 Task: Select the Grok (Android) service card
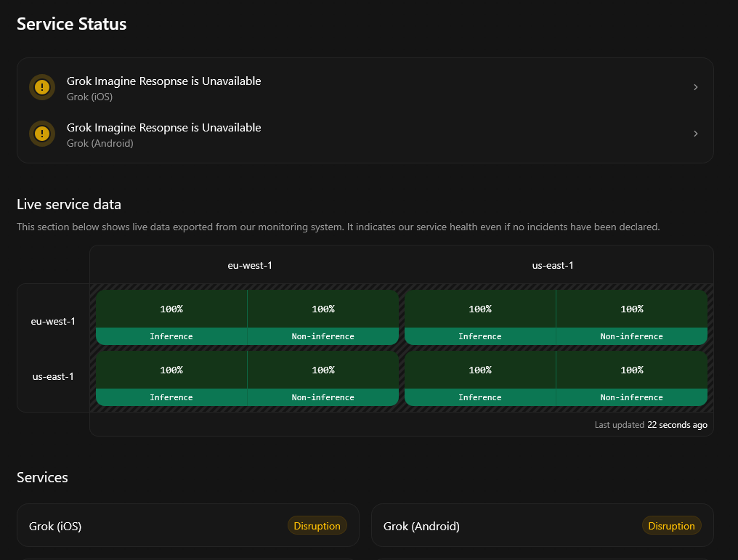[542, 525]
